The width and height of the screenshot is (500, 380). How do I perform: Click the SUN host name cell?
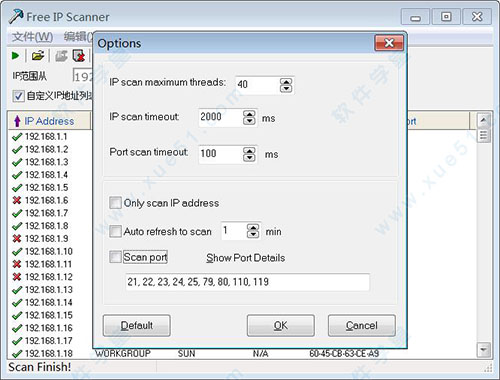click(186, 354)
